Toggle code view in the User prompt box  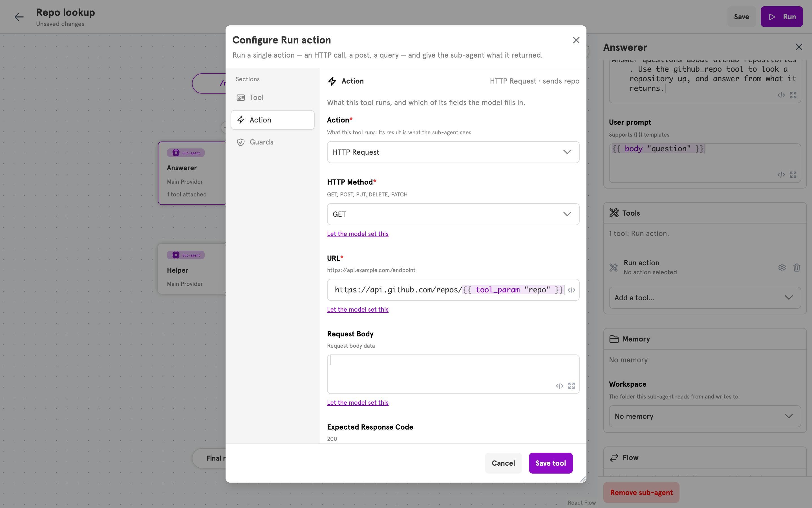pos(781,175)
